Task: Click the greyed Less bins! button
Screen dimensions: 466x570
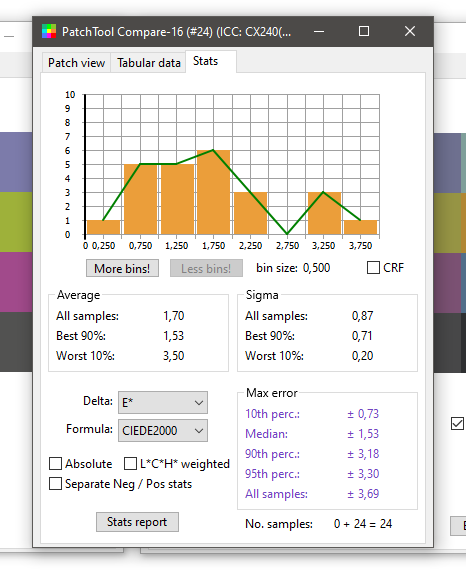Action: tap(206, 268)
